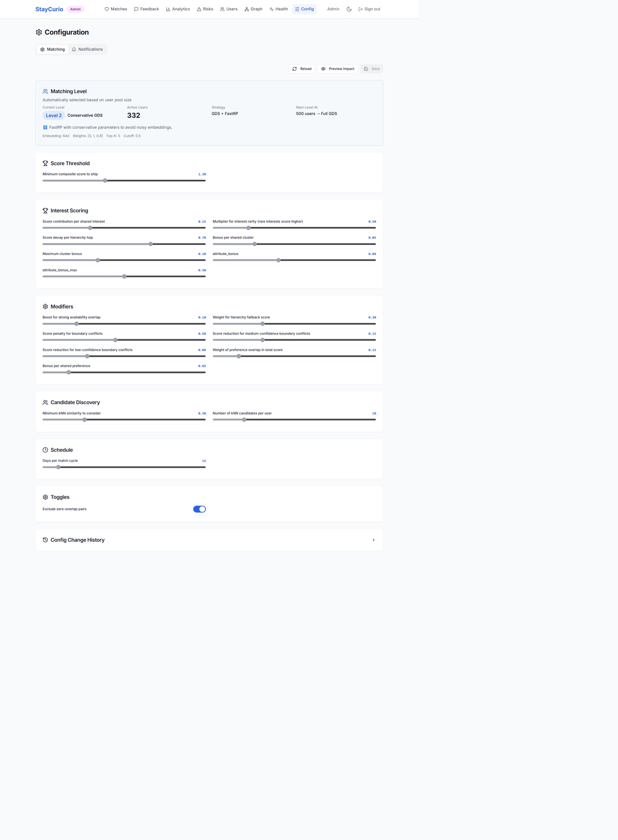Switch to the Matching tab

[x=53, y=49]
